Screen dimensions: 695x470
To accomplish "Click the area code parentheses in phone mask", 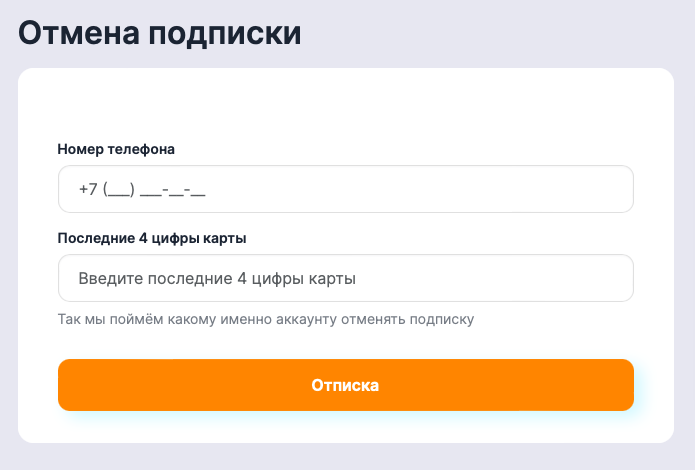I will point(118,189).
